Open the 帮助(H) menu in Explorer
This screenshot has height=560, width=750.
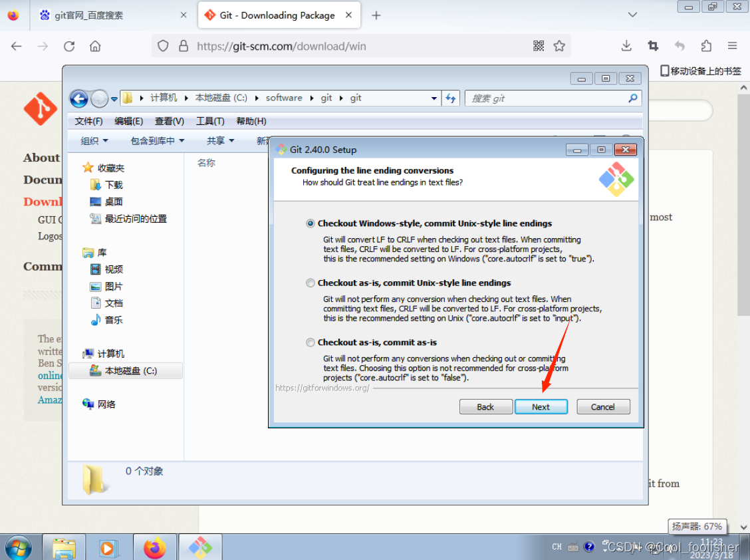tap(251, 121)
